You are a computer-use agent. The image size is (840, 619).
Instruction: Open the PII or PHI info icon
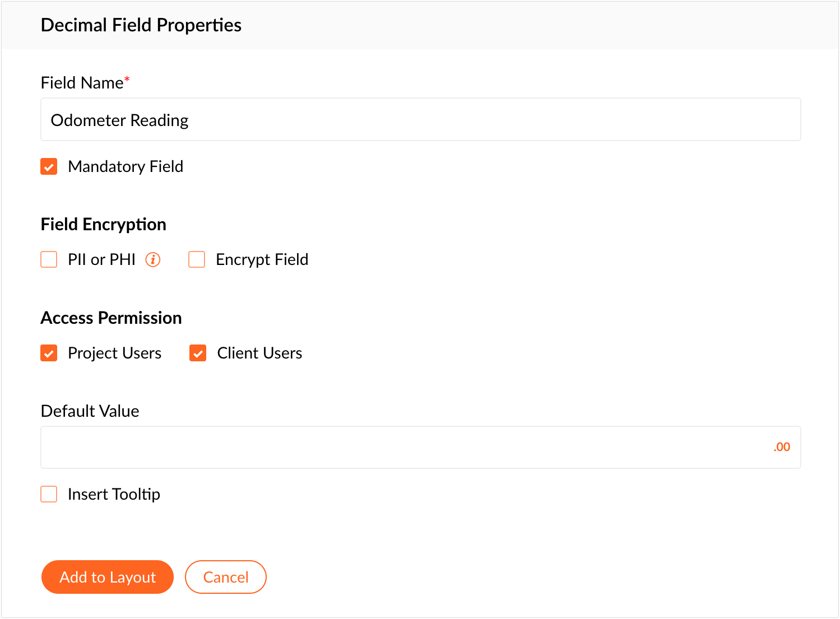(153, 260)
